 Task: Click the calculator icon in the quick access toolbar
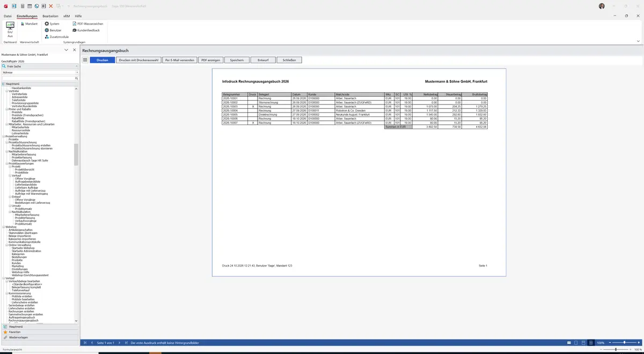coord(22,6)
